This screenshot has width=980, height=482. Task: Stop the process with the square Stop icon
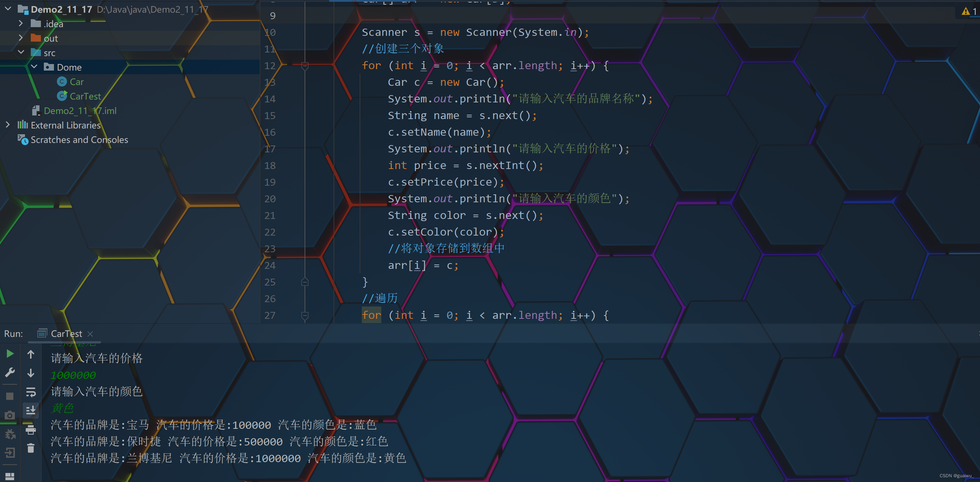(10, 396)
